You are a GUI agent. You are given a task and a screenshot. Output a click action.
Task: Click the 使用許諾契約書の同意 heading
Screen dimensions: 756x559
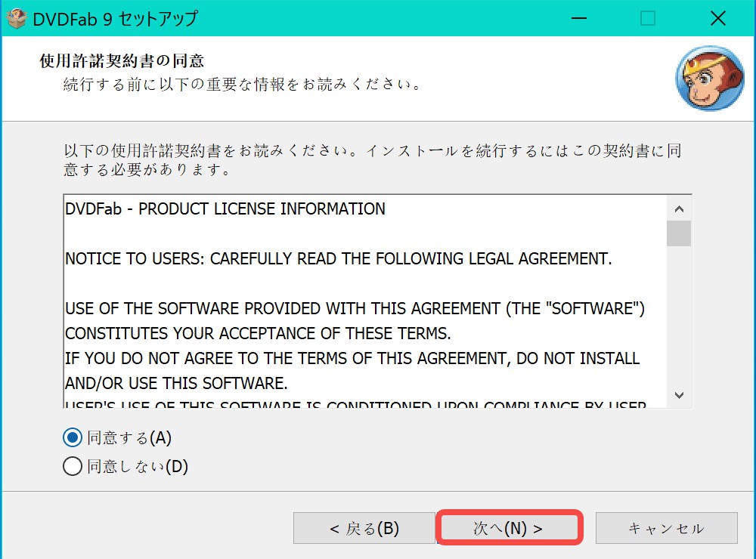(122, 60)
